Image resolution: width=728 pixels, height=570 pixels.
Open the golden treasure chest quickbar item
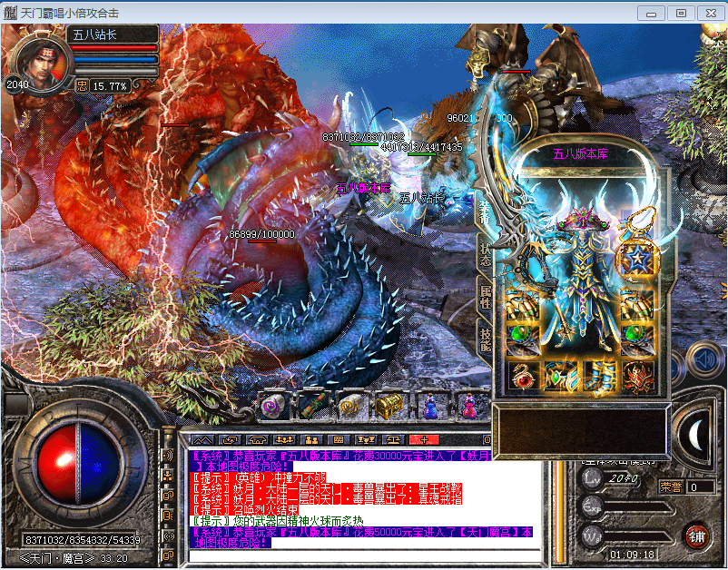pyautogui.click(x=390, y=405)
